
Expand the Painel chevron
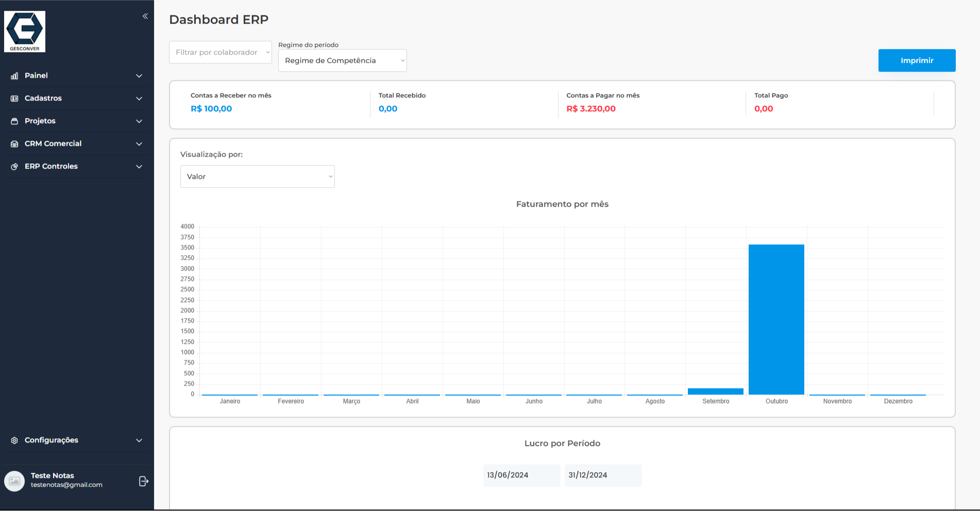tap(139, 76)
